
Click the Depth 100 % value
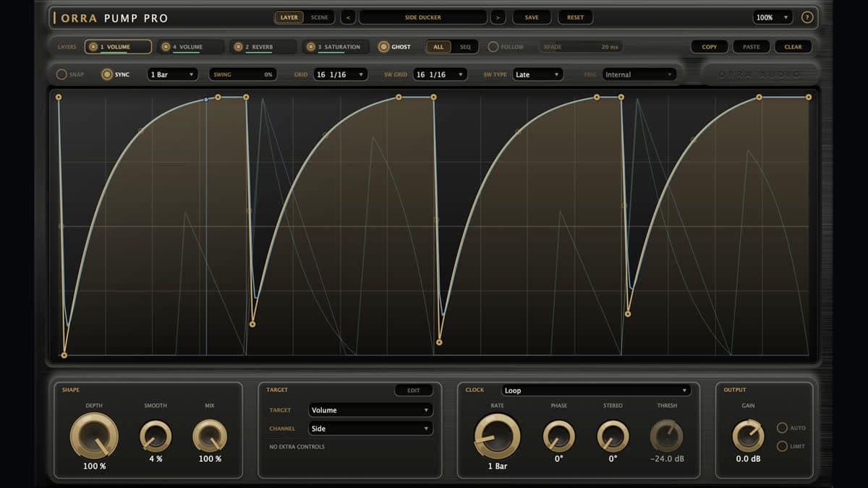[x=94, y=466]
